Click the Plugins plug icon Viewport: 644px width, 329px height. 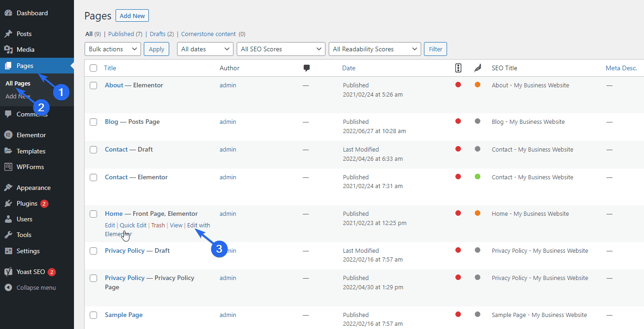pos(8,203)
